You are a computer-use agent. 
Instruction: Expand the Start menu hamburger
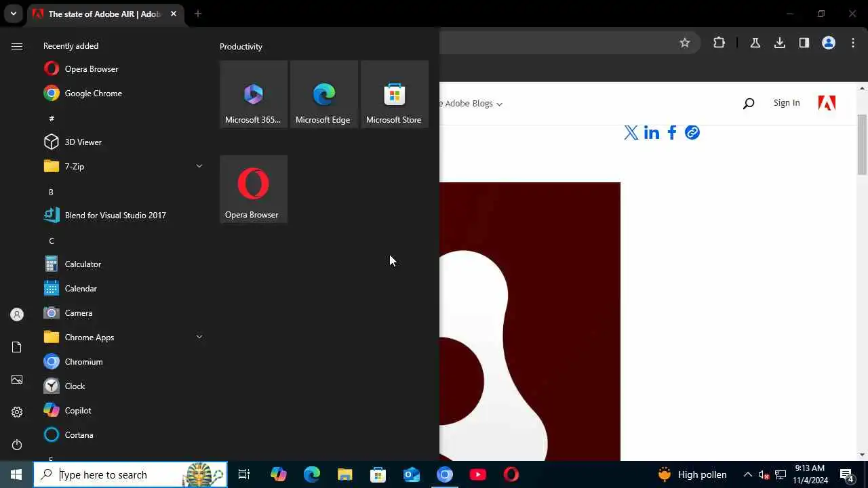[x=17, y=46]
